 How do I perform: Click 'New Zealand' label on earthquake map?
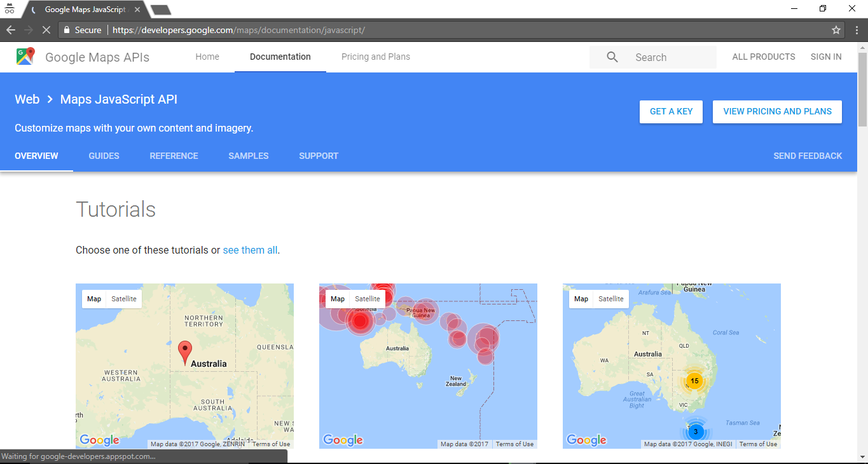pos(456,381)
